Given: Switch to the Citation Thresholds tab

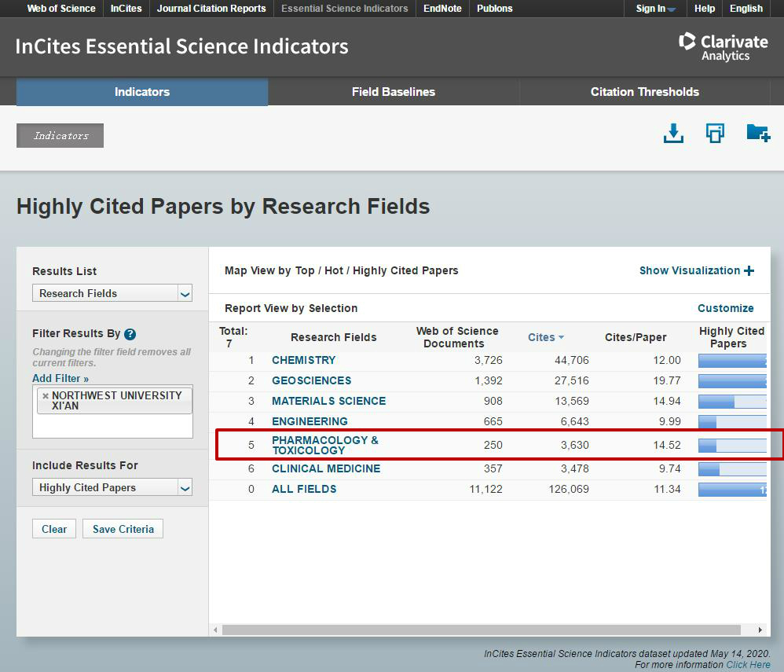Looking at the screenshot, I should 644,92.
